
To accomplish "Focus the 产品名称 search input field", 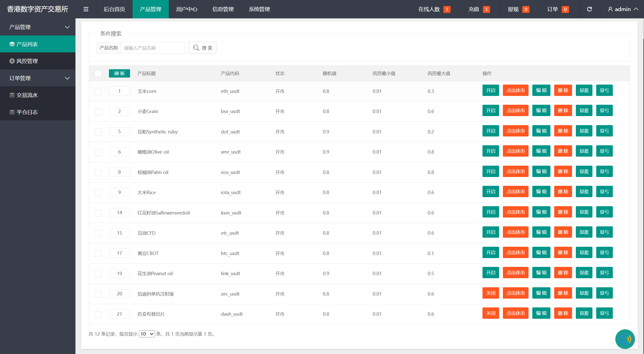I will (153, 48).
